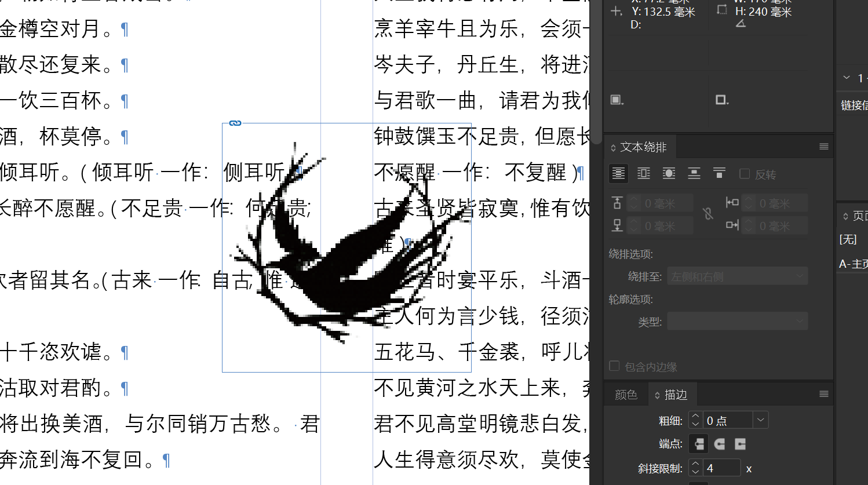Open the 类型 contour type dropdown
This screenshot has height=485, width=868.
click(x=737, y=321)
